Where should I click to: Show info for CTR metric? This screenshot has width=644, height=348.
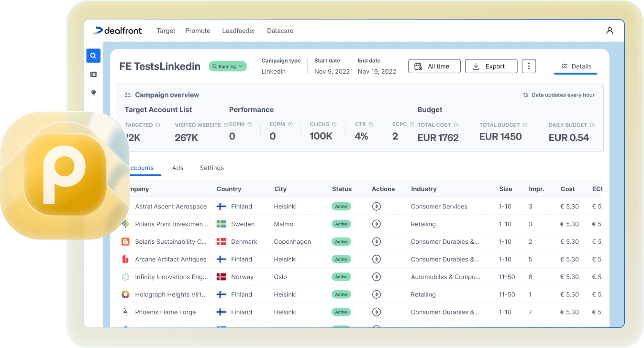point(371,124)
